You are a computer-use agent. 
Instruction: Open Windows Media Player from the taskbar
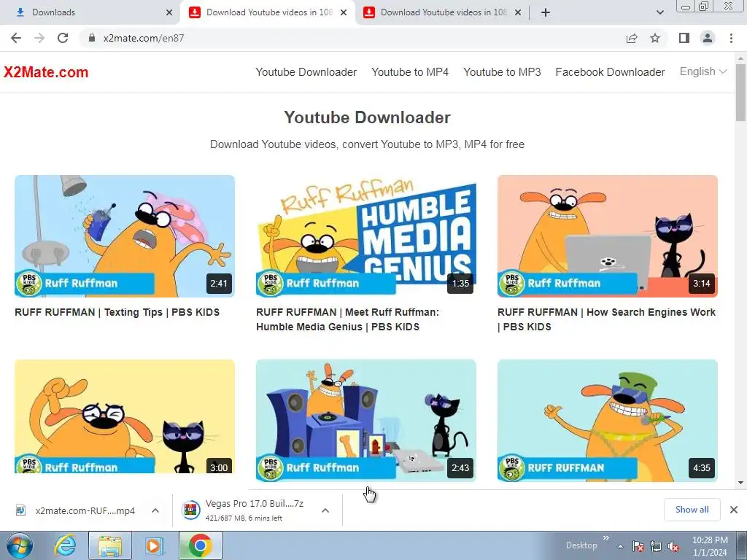click(153, 545)
